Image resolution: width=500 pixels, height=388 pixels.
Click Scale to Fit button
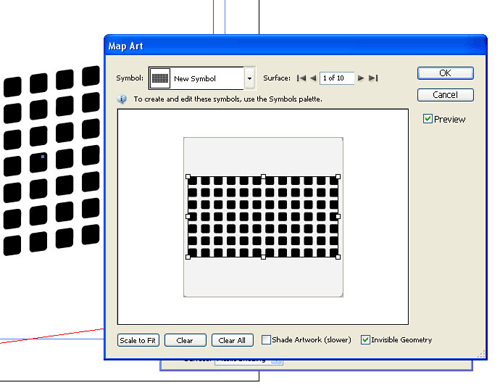pyautogui.click(x=138, y=340)
